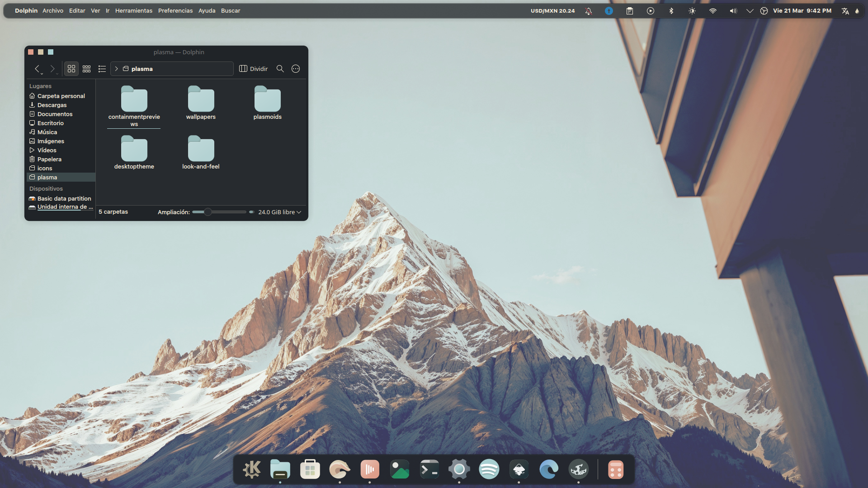Open Papelera in the sidebar
The image size is (868, 488).
tap(61, 159)
